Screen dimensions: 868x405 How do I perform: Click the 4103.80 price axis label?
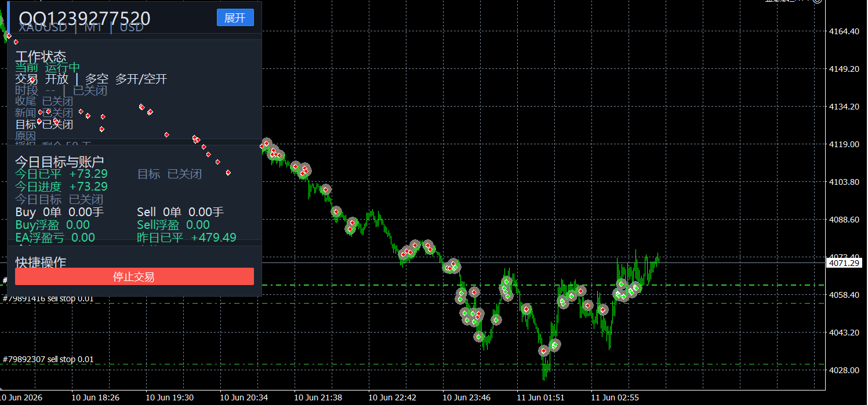(x=845, y=182)
